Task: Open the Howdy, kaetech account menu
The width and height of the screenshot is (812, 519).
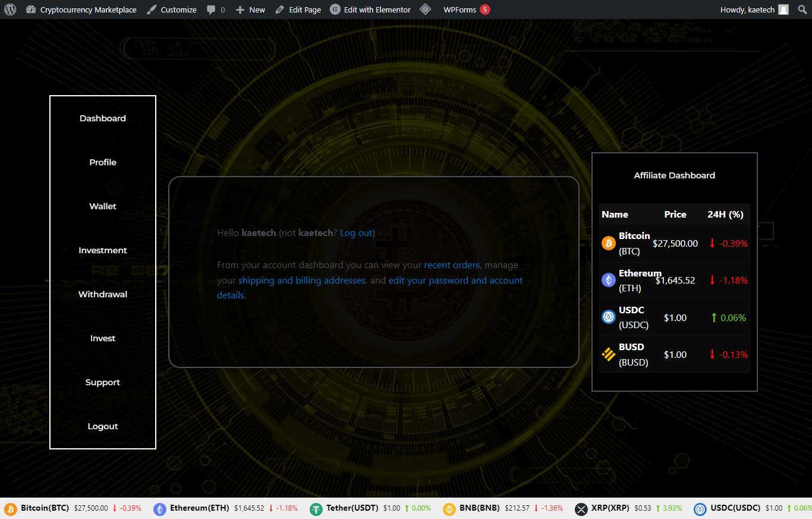Action: (x=754, y=10)
